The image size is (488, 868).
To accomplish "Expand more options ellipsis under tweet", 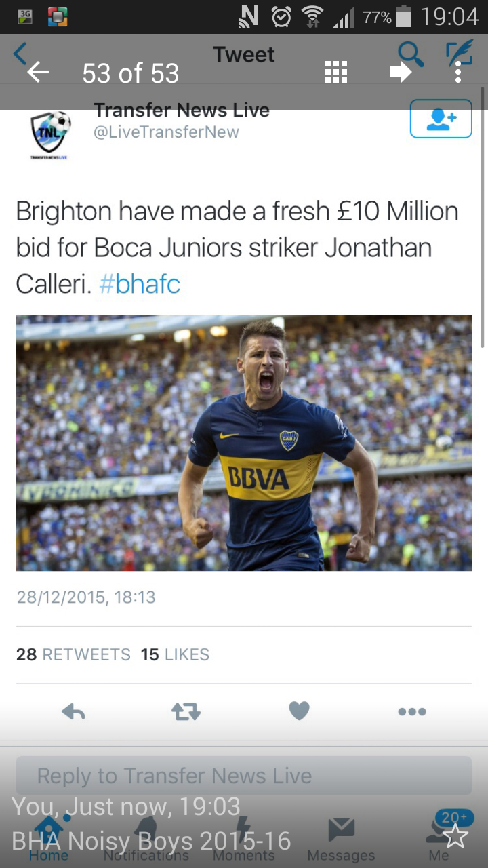I will coord(412,711).
